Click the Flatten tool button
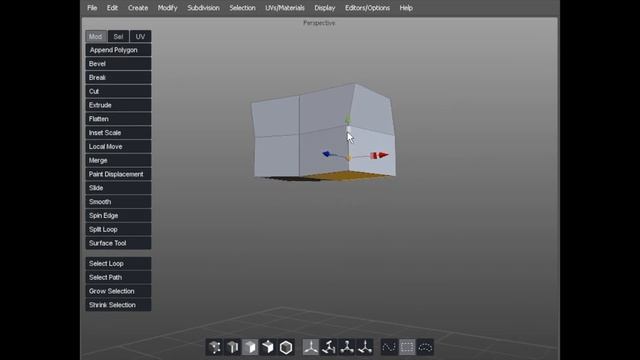This screenshot has width=640, height=360. (118, 119)
